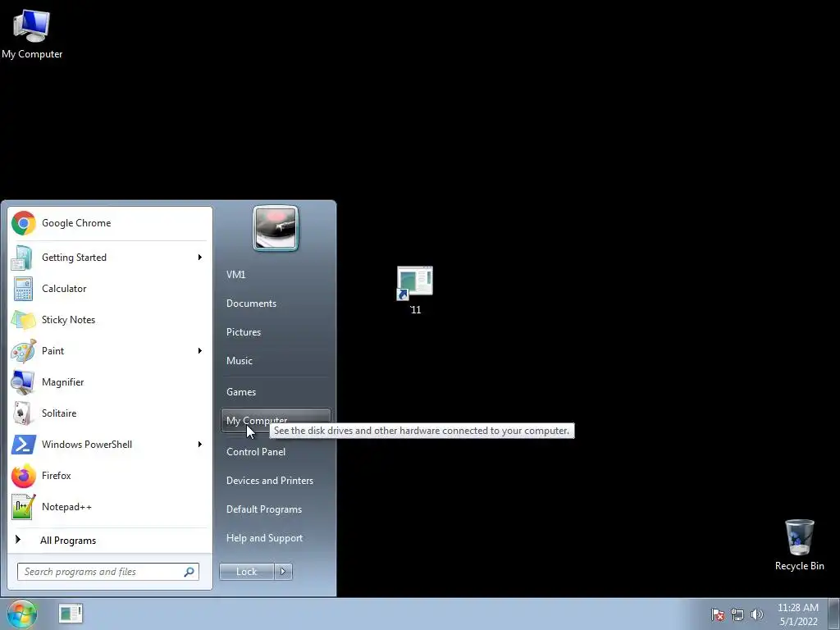Focus the Search programs and files box

click(x=107, y=572)
